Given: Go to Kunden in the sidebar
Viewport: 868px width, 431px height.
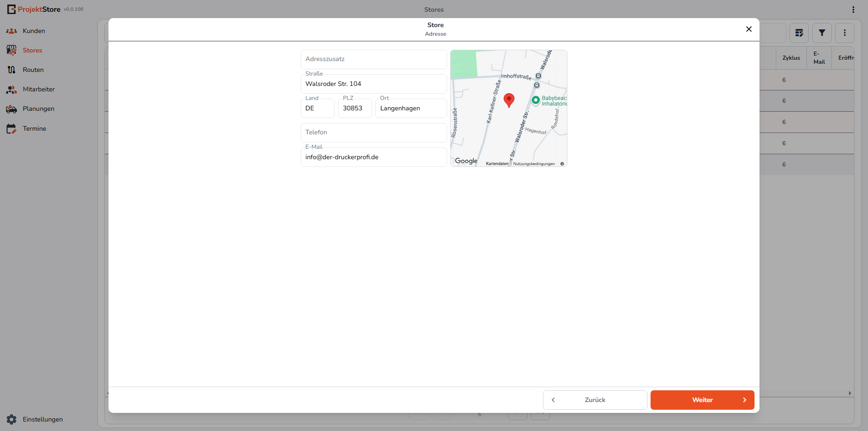Looking at the screenshot, I should (34, 31).
